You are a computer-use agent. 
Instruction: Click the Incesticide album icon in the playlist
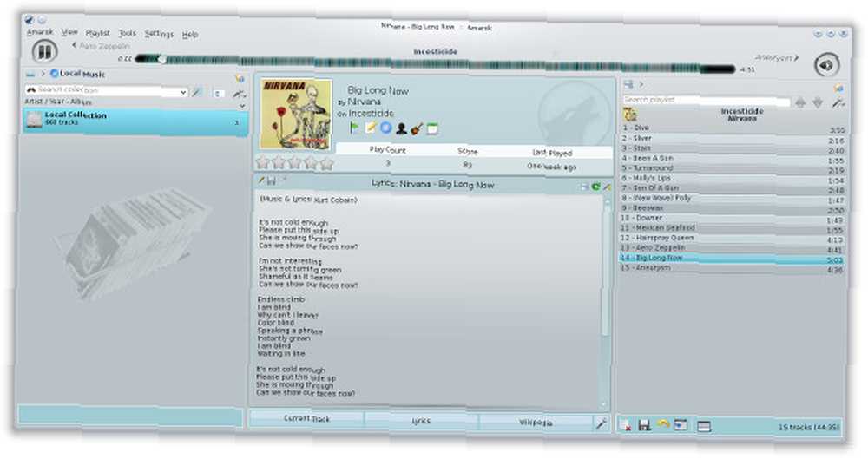630,115
